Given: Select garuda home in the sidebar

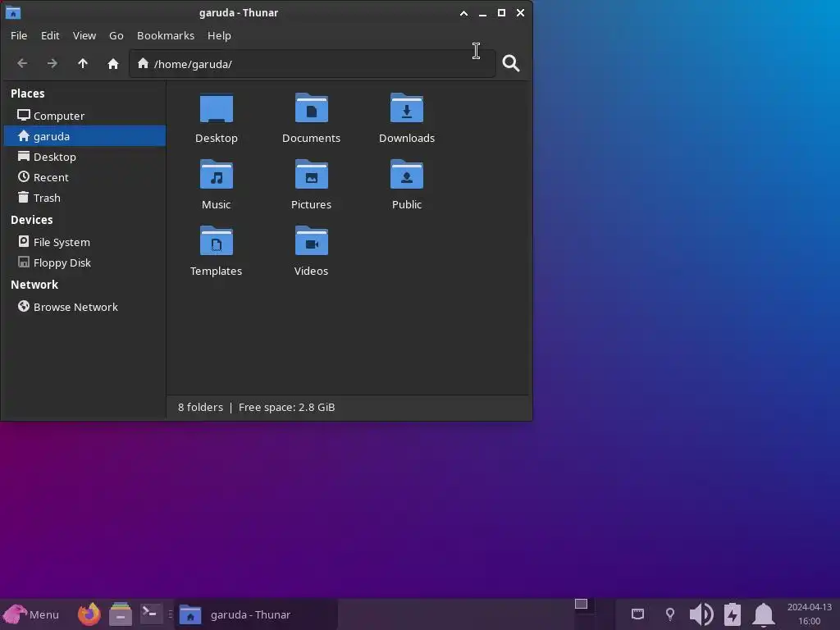Looking at the screenshot, I should pos(84,136).
